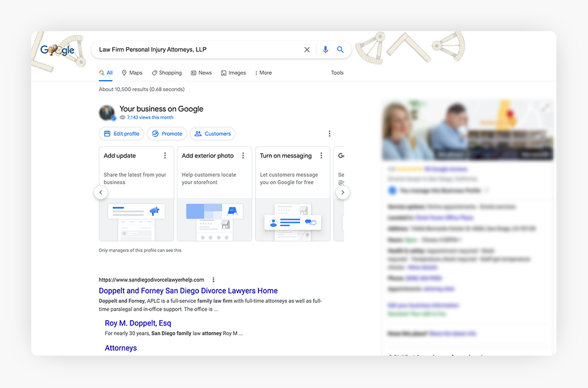This screenshot has width=588, height=388.
Task: Click the blue magnifying glass search icon
Action: pos(341,50)
